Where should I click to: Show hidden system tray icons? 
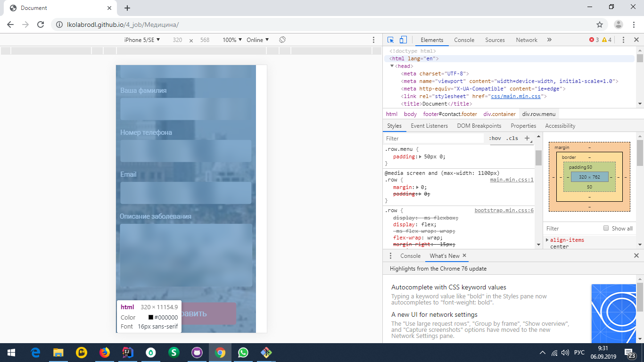(x=543, y=353)
